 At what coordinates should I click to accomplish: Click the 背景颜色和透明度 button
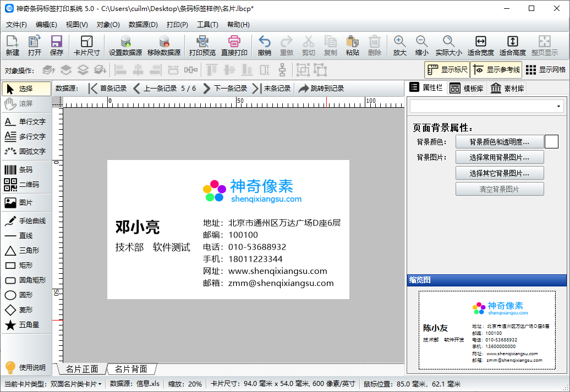[x=499, y=142]
